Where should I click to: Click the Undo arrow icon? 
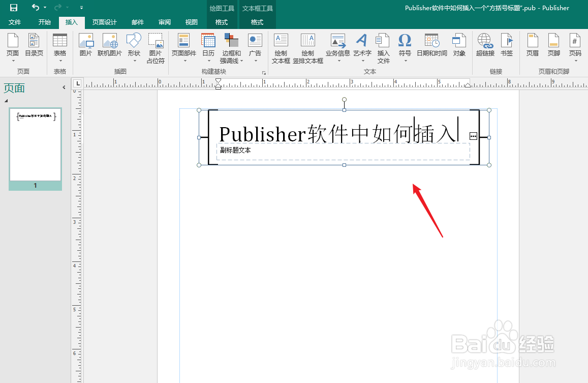[35, 7]
